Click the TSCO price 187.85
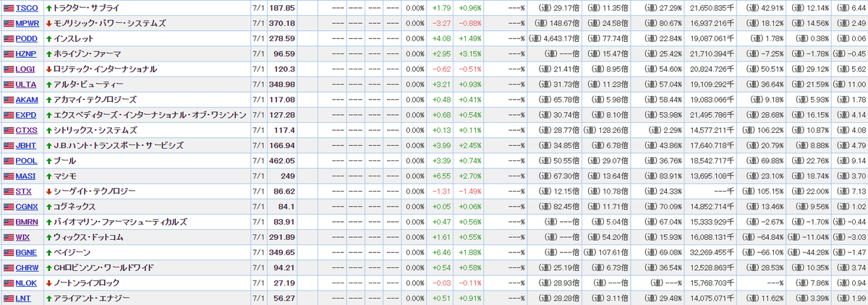Image resolution: width=868 pixels, height=305 pixels. [x=283, y=8]
